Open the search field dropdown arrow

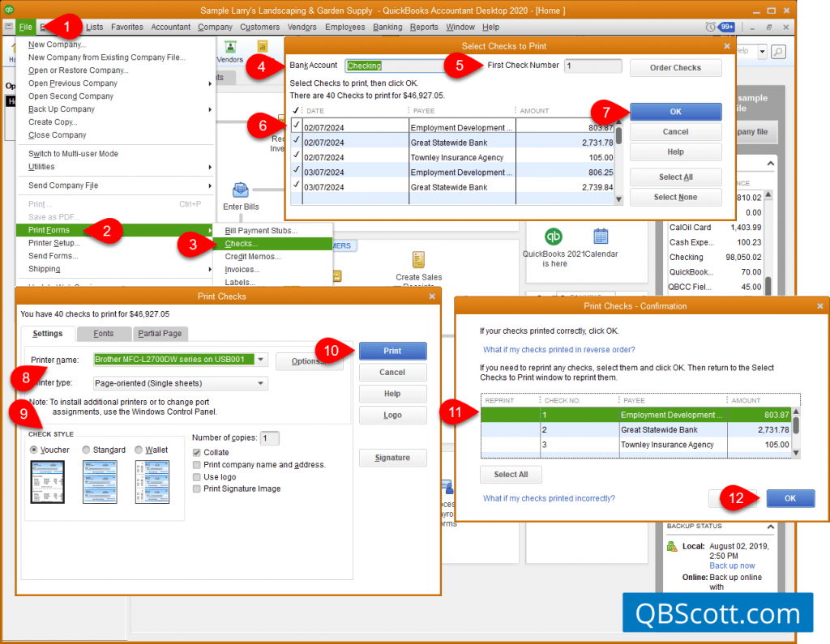click(762, 52)
